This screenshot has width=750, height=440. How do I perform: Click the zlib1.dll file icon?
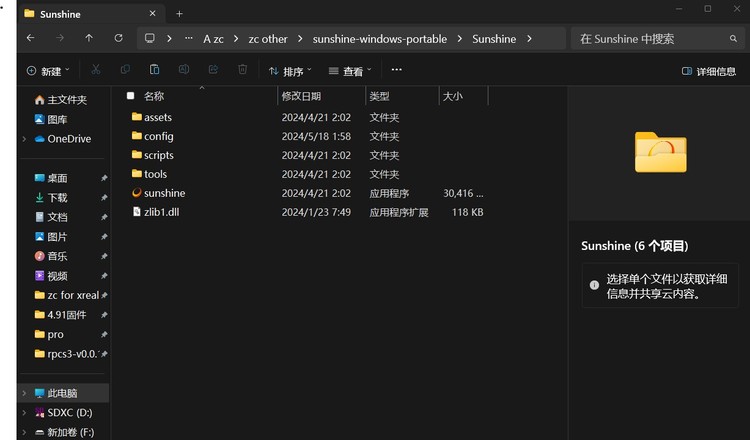[x=137, y=211]
